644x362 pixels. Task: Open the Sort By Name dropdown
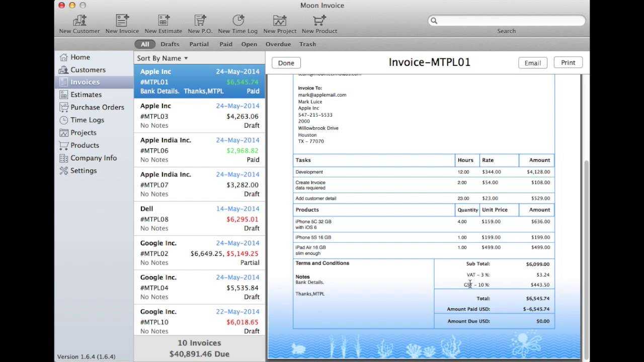point(162,58)
